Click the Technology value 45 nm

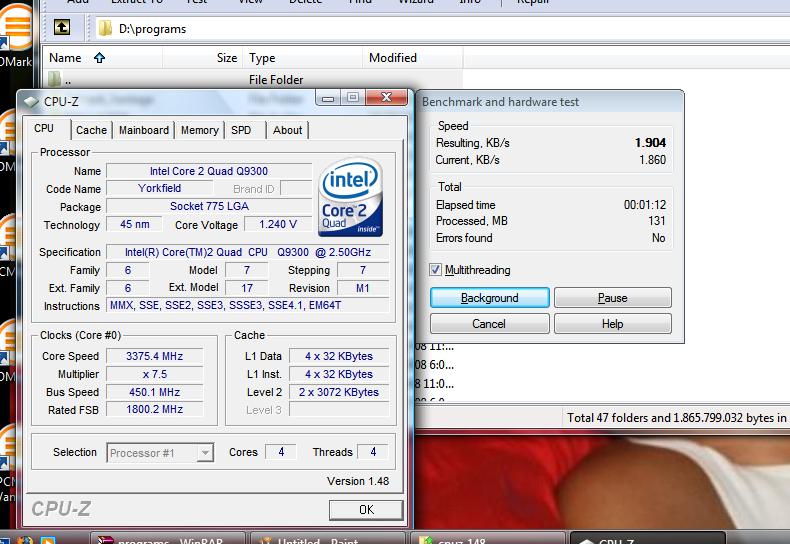[x=135, y=224]
